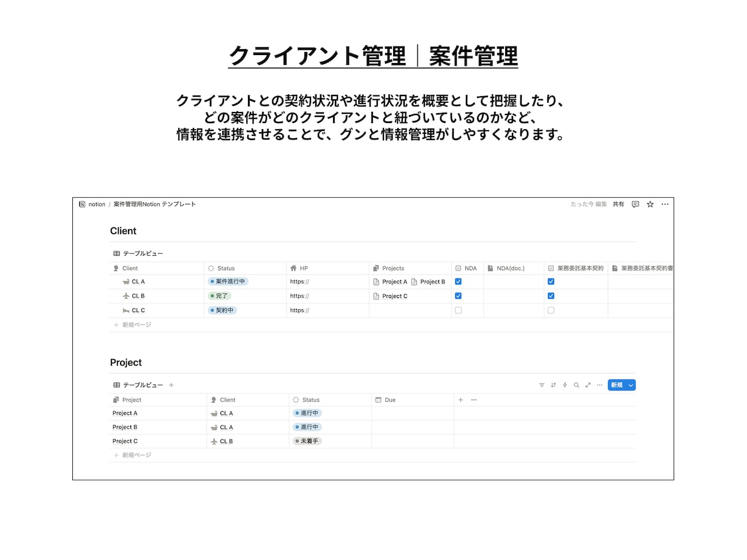Check NDA checkbox for CL C
The image size is (747, 560).
tap(458, 310)
